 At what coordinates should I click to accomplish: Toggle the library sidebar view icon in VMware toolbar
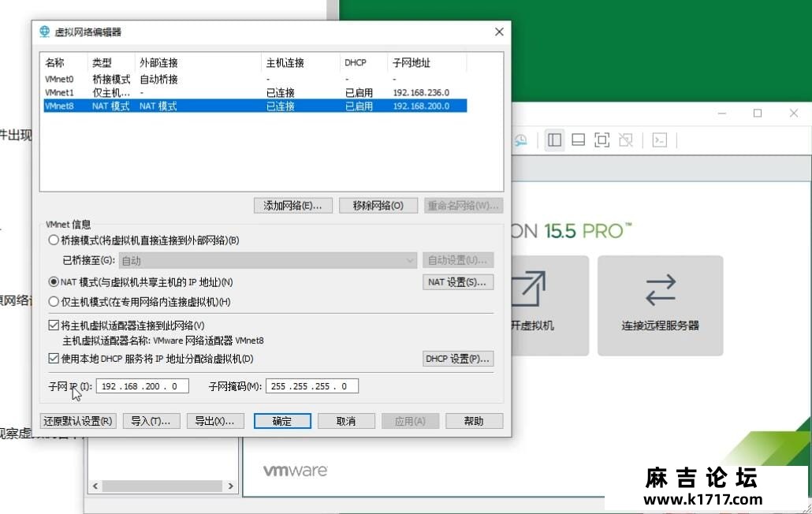[554, 140]
